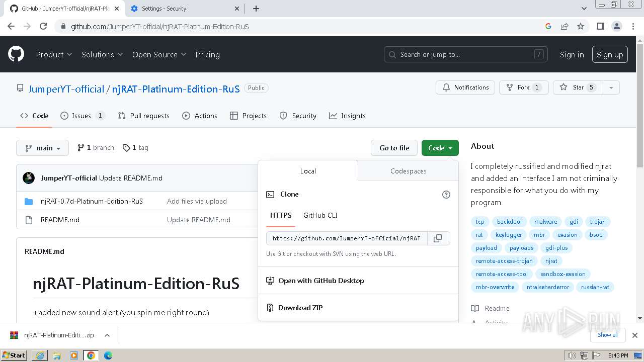Image resolution: width=644 pixels, height=362 pixels.
Task: Open the Insights tab
Action: pyautogui.click(x=347, y=116)
